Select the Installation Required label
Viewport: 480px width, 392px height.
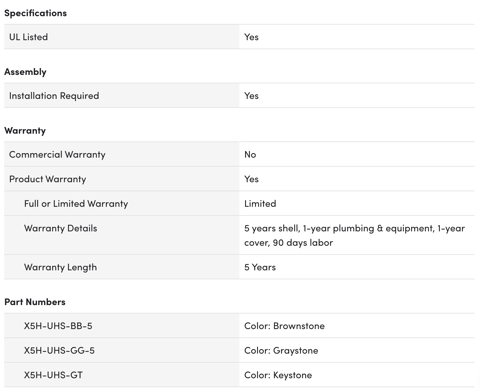(x=54, y=96)
